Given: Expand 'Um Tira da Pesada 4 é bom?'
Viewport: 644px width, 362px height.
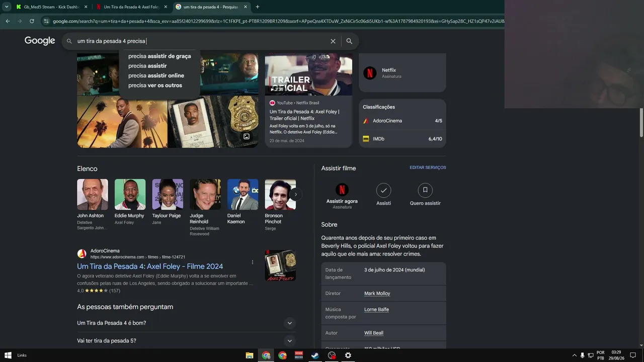Looking at the screenshot, I should [x=186, y=323].
